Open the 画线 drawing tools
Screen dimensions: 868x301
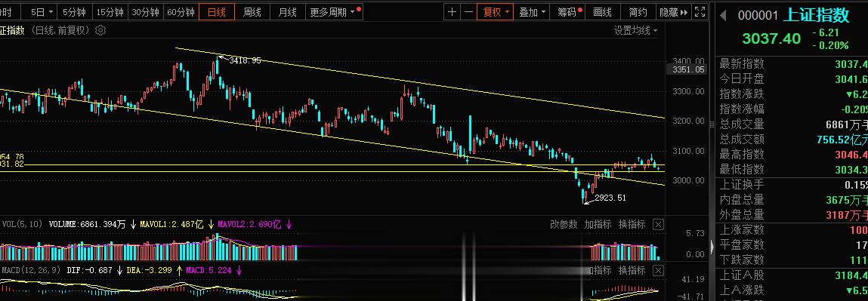[602, 11]
